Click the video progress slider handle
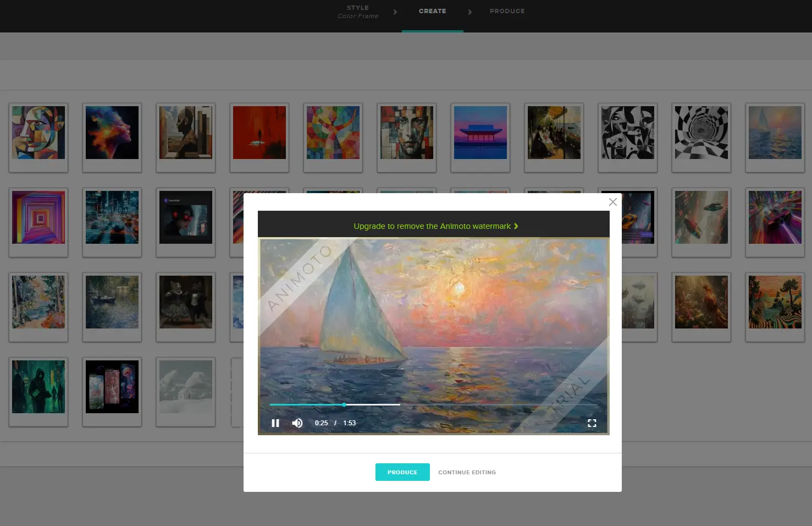 344,404
